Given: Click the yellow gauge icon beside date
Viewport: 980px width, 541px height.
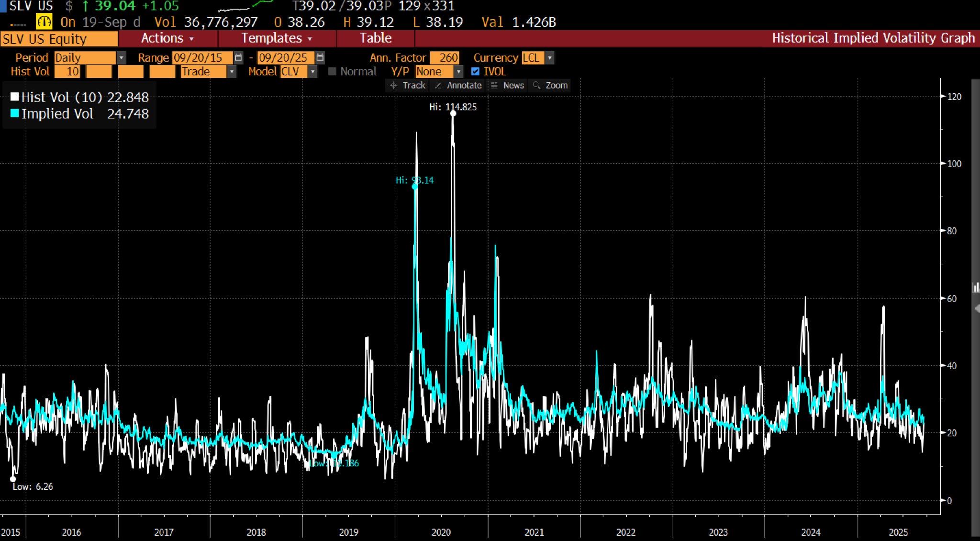Looking at the screenshot, I should pos(44,22).
